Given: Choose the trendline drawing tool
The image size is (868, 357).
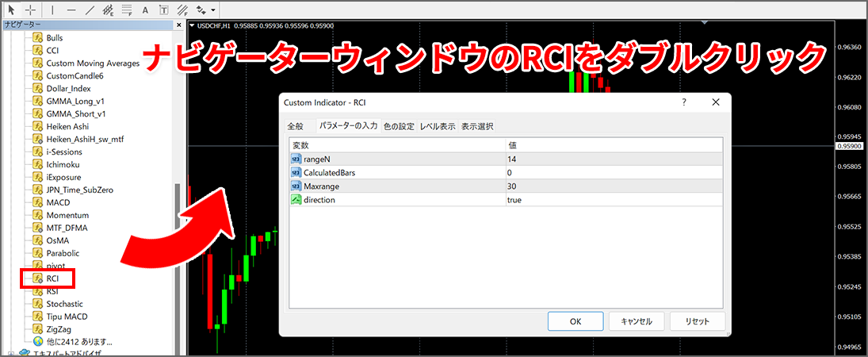Looking at the screenshot, I should point(90,11).
